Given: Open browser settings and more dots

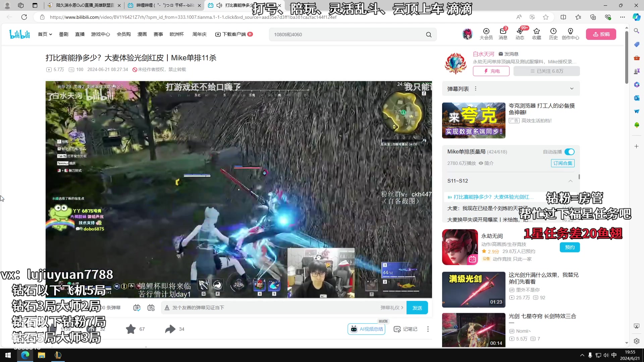Looking at the screenshot, I should pos(623,17).
